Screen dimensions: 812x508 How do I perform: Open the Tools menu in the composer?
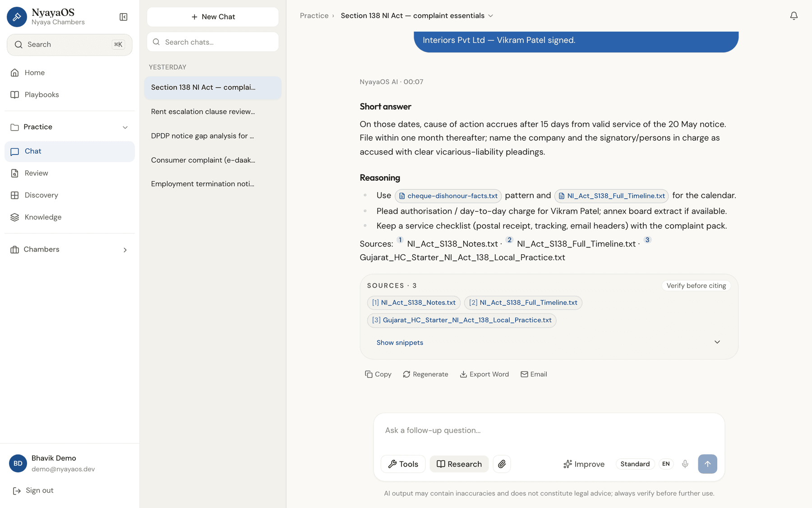403,464
